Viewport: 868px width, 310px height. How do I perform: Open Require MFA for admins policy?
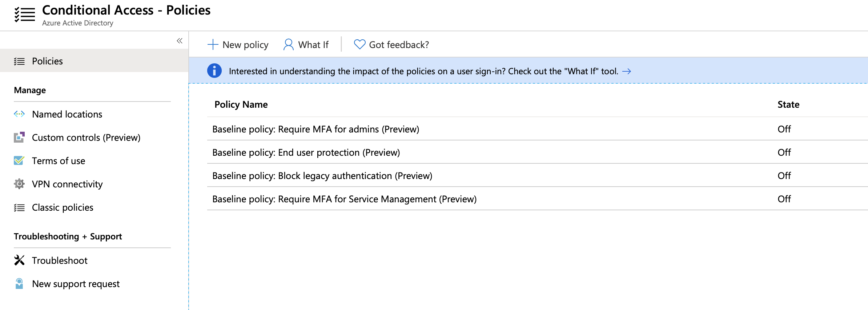click(x=316, y=129)
